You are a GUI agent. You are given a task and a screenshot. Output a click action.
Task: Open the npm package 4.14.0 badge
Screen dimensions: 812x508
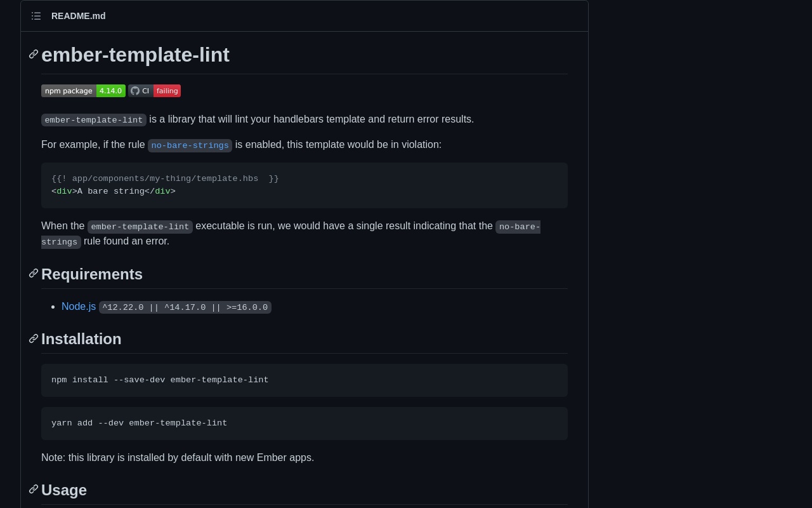pyautogui.click(x=83, y=91)
